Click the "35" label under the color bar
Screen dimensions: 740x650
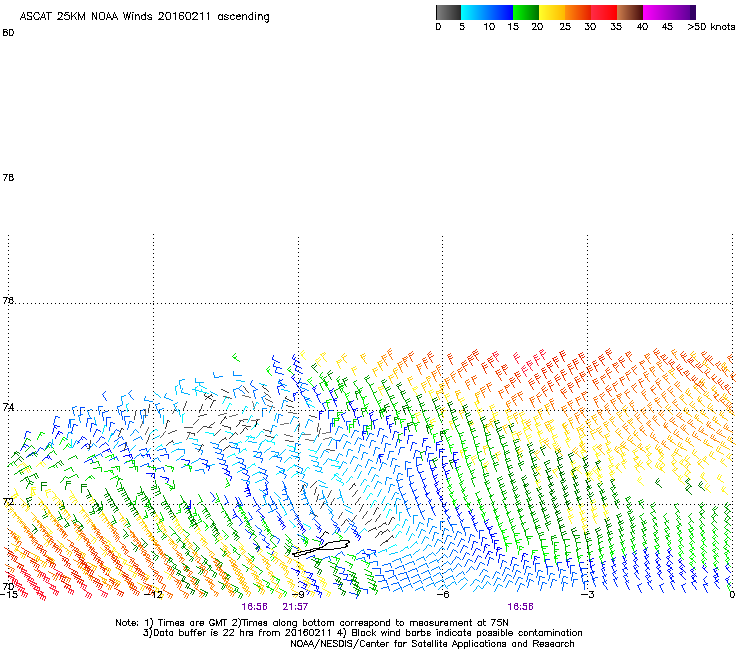[x=616, y=27]
